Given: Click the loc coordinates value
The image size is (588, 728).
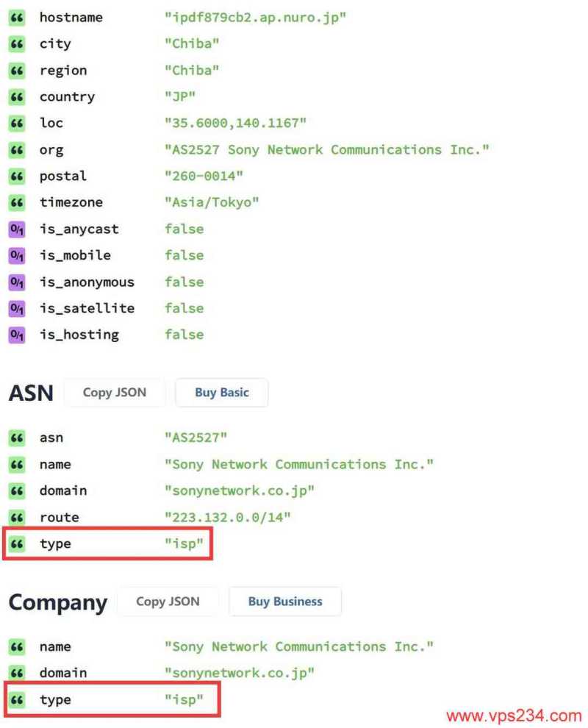Looking at the screenshot, I should [235, 123].
